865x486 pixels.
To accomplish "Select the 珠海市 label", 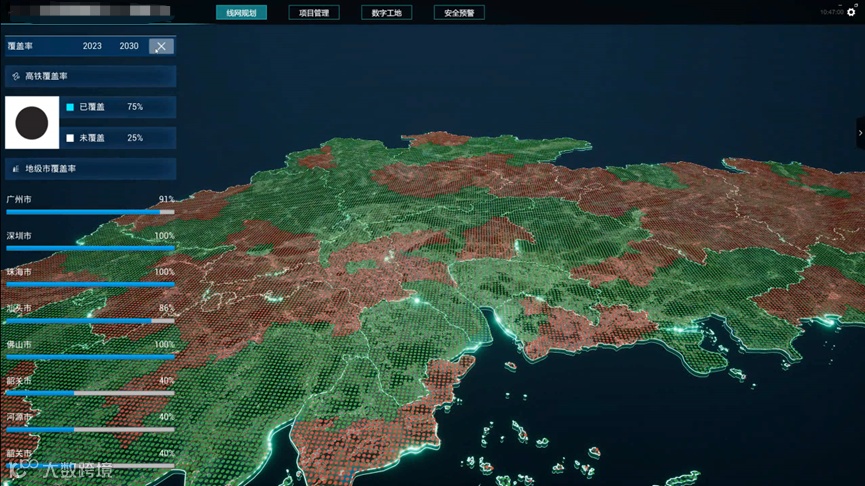I will click(x=19, y=272).
